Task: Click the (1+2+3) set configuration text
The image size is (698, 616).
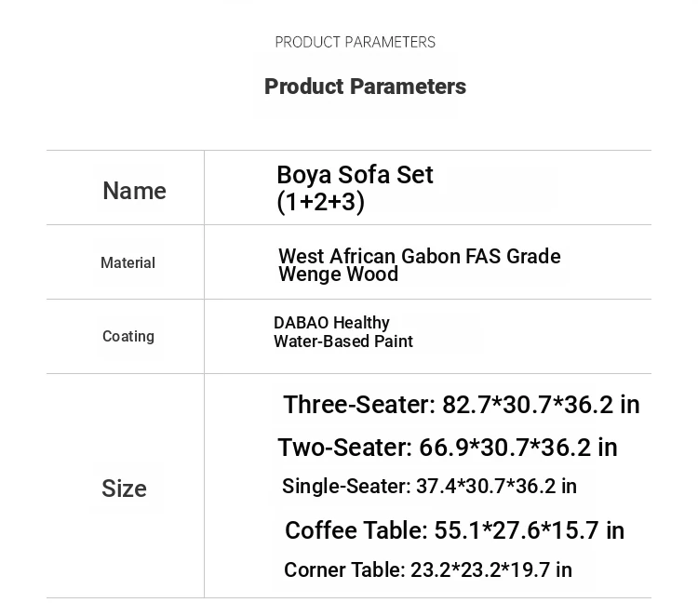Action: [x=320, y=202]
